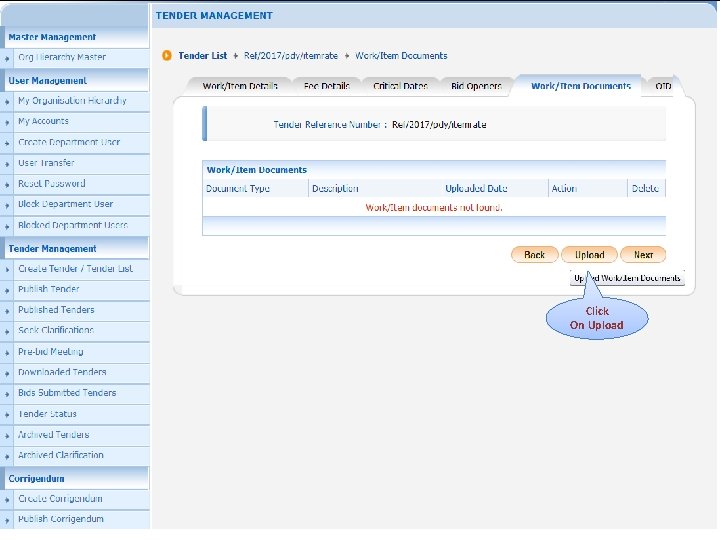
Task: Switch to the Fee Details tab
Action: tap(326, 86)
